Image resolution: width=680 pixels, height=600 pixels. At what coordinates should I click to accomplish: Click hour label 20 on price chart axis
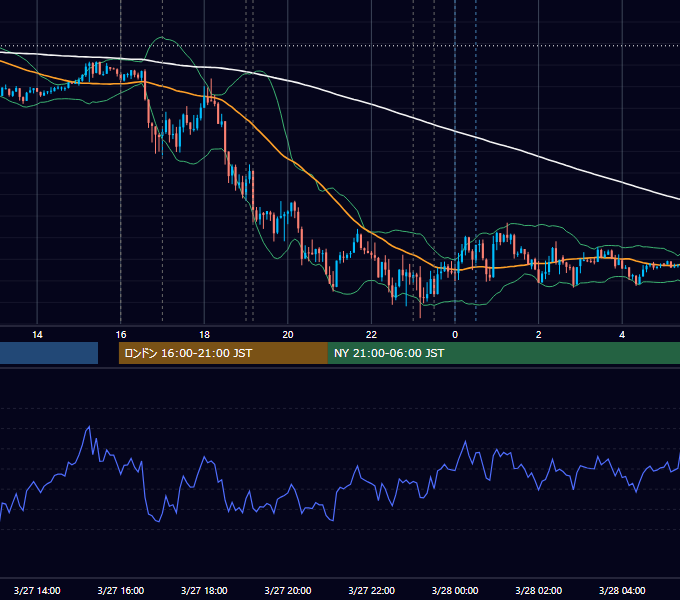coord(288,335)
